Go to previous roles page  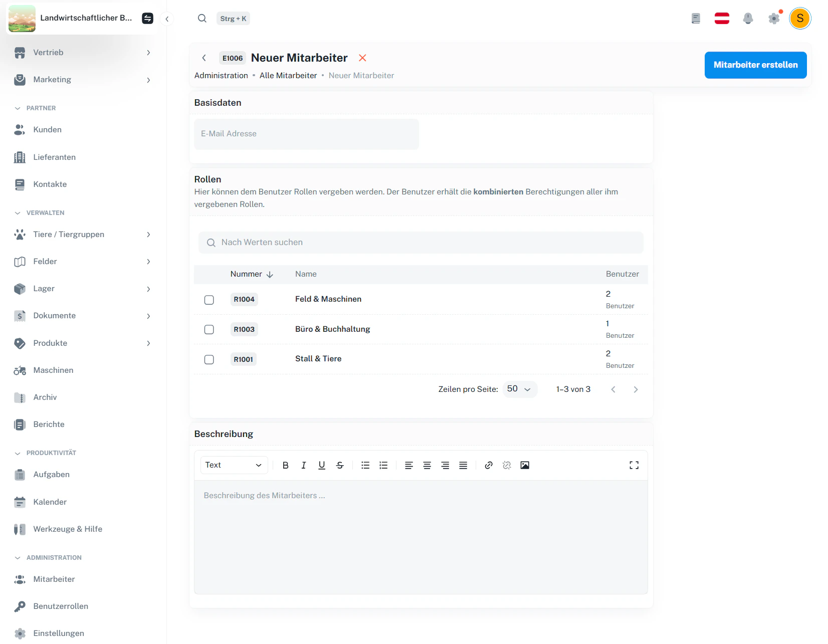613,389
